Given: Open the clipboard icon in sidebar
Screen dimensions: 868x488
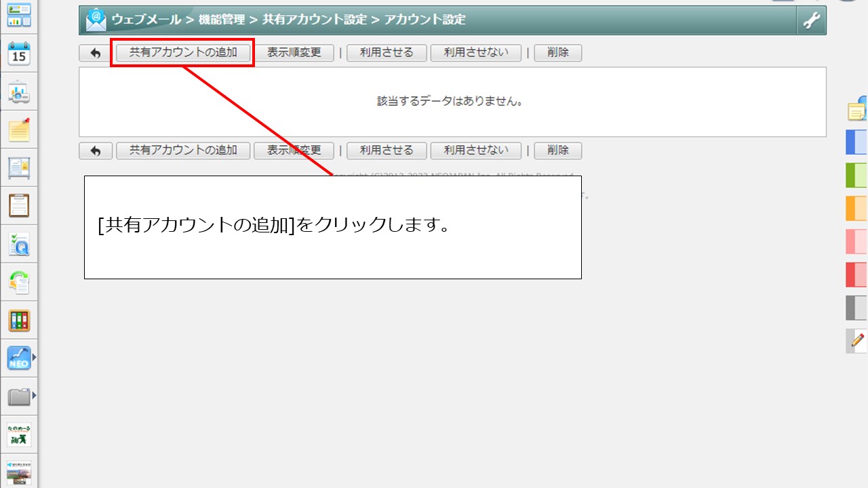Looking at the screenshot, I should [x=19, y=205].
